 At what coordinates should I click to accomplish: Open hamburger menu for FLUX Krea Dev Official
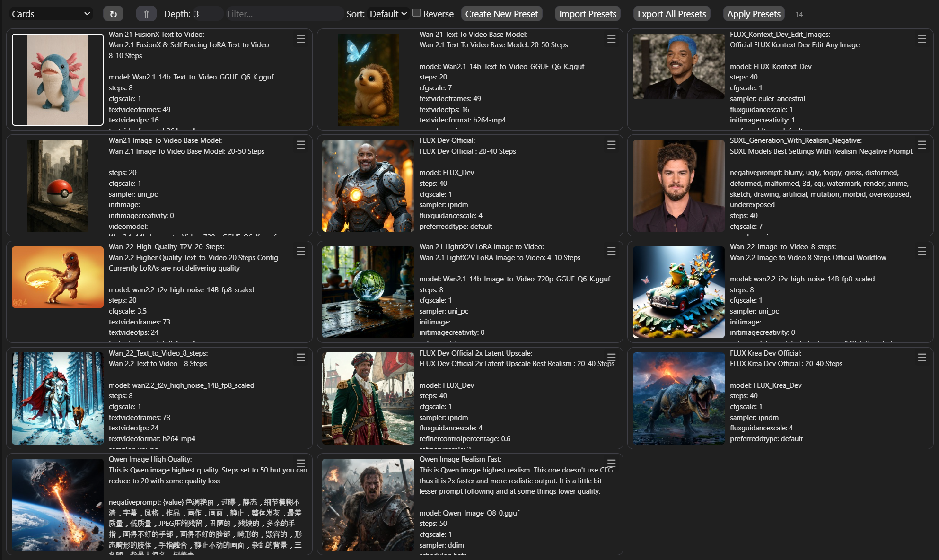(x=921, y=358)
